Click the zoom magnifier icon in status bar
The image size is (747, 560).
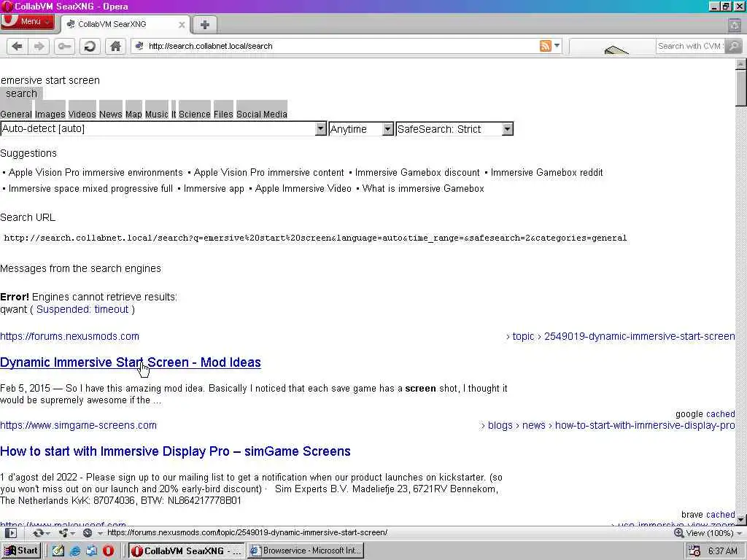[679, 533]
